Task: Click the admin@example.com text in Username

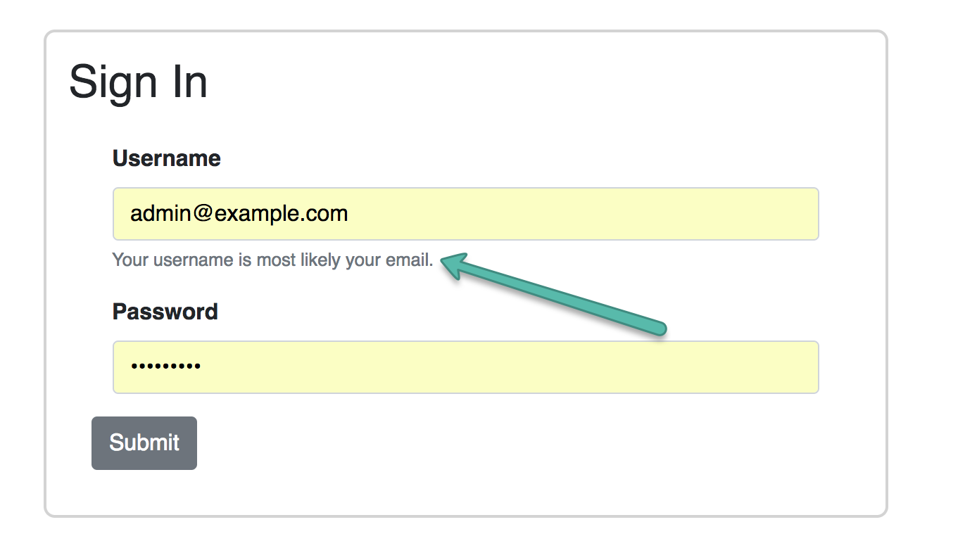Action: [239, 214]
